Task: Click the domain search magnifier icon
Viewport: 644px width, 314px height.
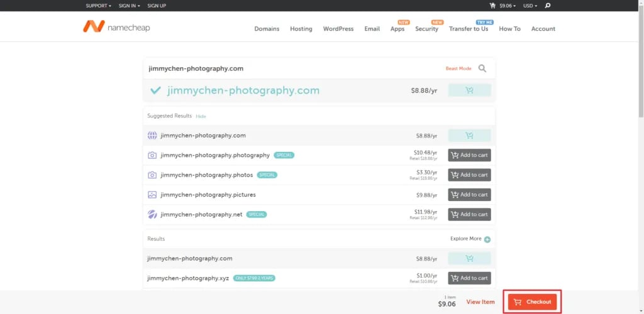Action: pos(482,68)
